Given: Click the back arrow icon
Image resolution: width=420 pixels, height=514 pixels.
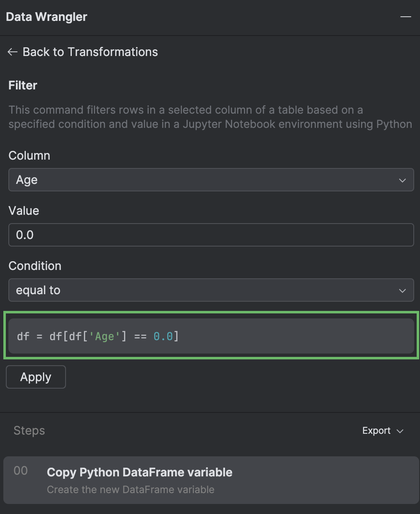Looking at the screenshot, I should coord(12,52).
